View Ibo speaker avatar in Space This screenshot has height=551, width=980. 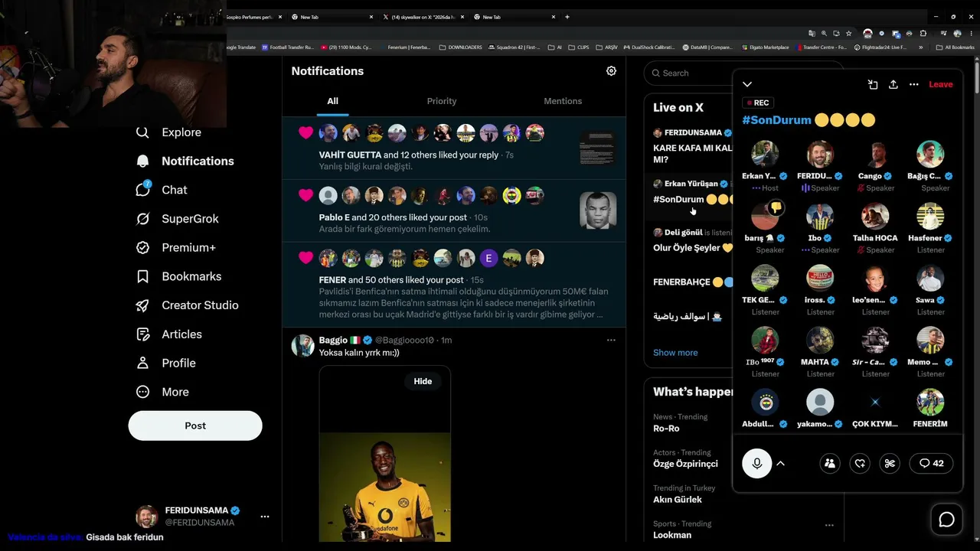820,217
